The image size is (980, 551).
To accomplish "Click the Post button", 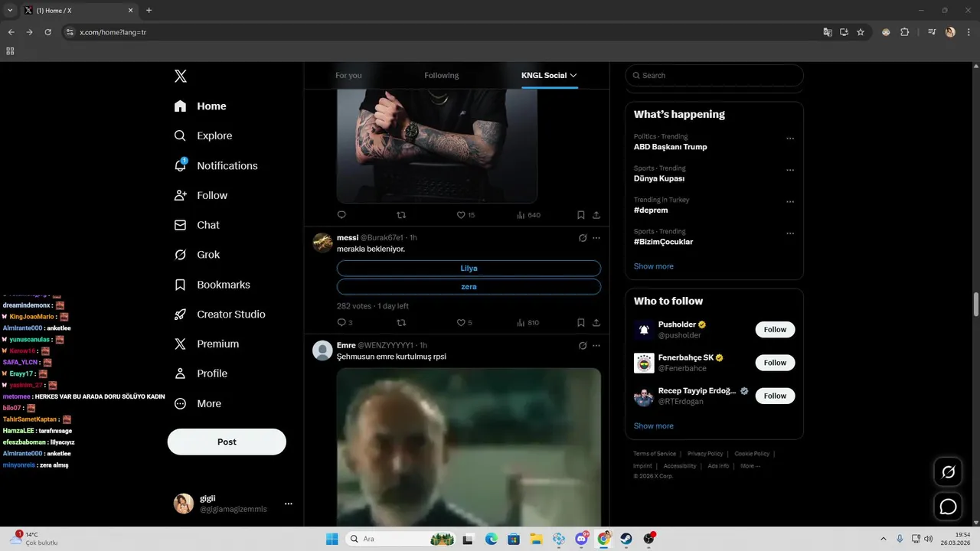I will (x=227, y=442).
